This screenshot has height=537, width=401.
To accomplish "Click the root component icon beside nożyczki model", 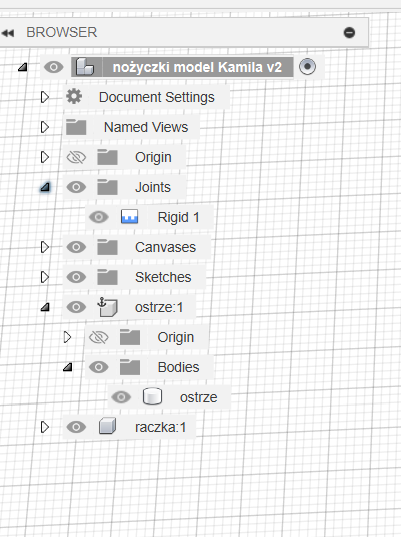I will (x=85, y=67).
